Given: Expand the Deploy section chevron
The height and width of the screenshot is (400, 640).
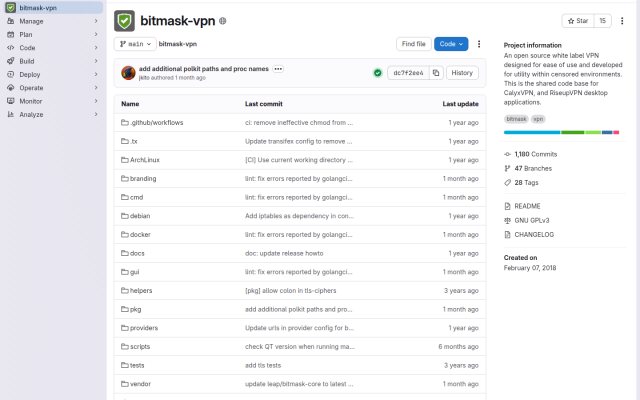Looking at the screenshot, I should 96,75.
